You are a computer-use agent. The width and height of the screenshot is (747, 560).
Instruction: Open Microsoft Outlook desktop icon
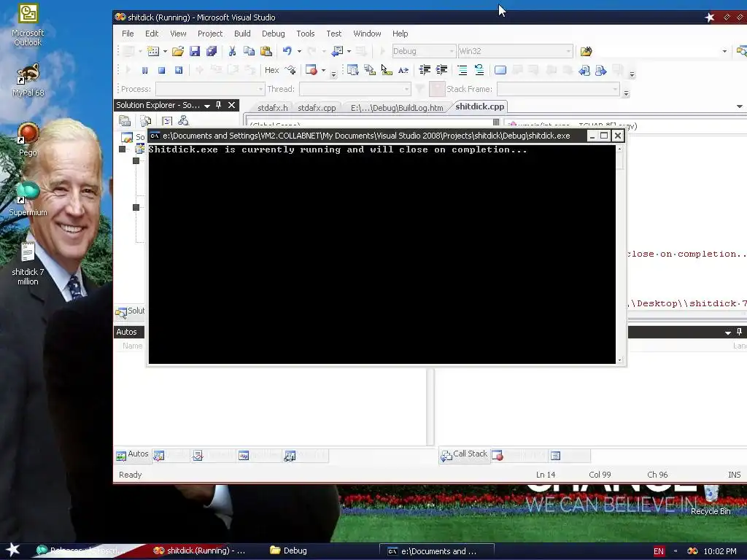(28, 26)
